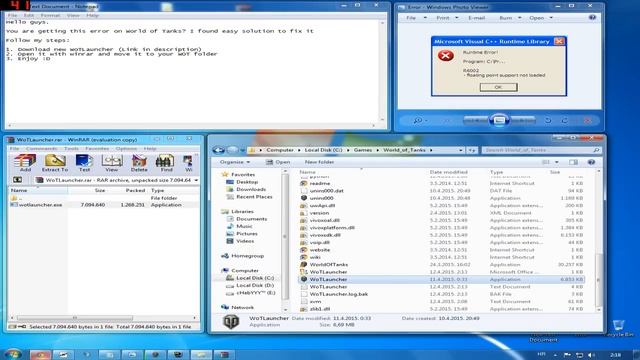Start slide show in Photo Viewer
Viewport: 640px width, 360px height.
[499, 120]
